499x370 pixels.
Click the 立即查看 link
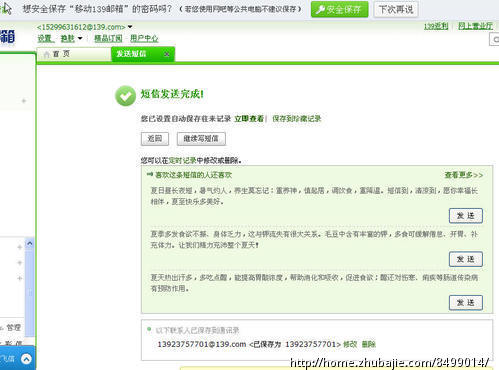[x=249, y=119]
